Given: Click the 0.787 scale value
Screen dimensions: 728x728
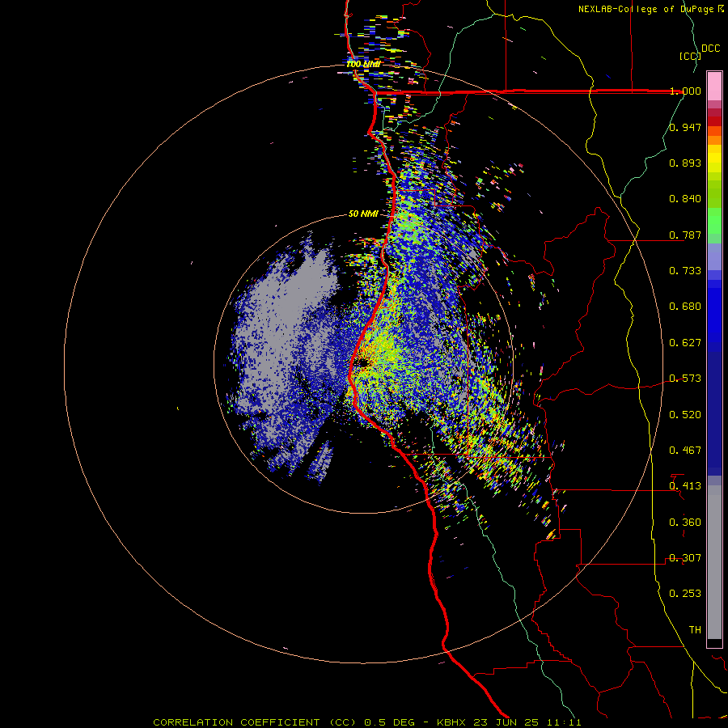Looking at the screenshot, I should [685, 235].
